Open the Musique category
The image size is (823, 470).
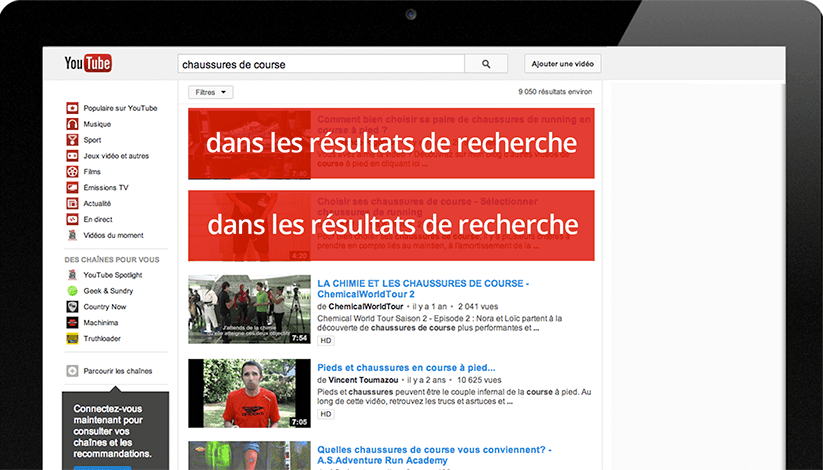(x=97, y=124)
